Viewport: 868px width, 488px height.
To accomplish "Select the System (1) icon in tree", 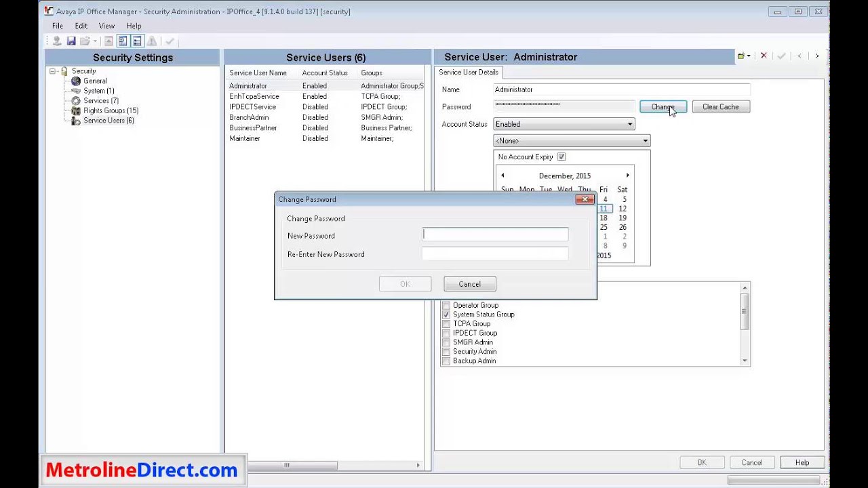I will click(76, 91).
